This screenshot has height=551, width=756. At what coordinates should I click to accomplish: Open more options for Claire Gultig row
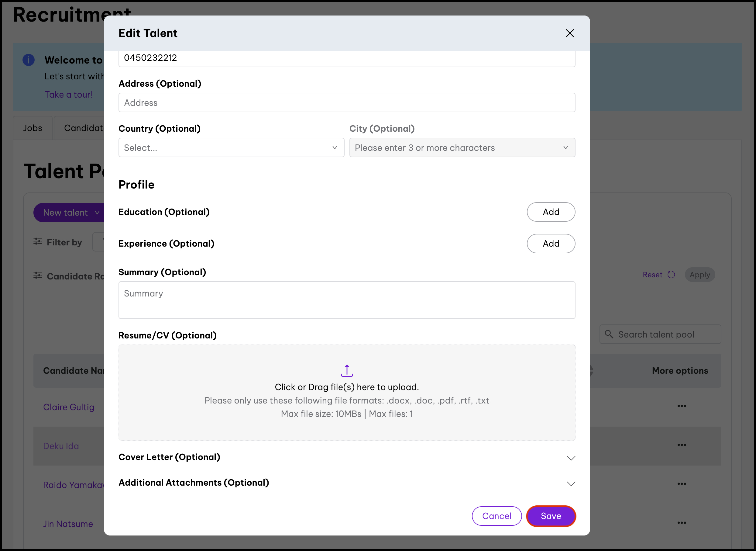[681, 406]
